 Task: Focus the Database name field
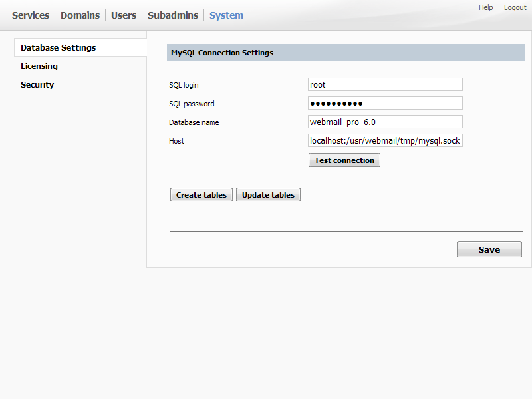[x=385, y=122]
